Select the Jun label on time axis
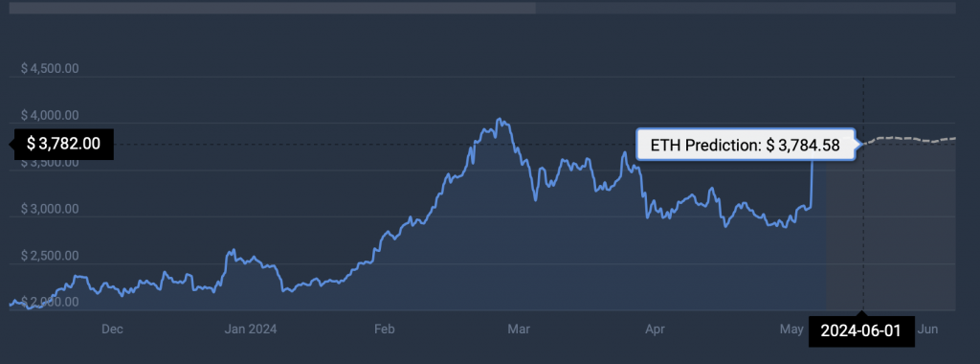980x364 pixels. (927, 329)
